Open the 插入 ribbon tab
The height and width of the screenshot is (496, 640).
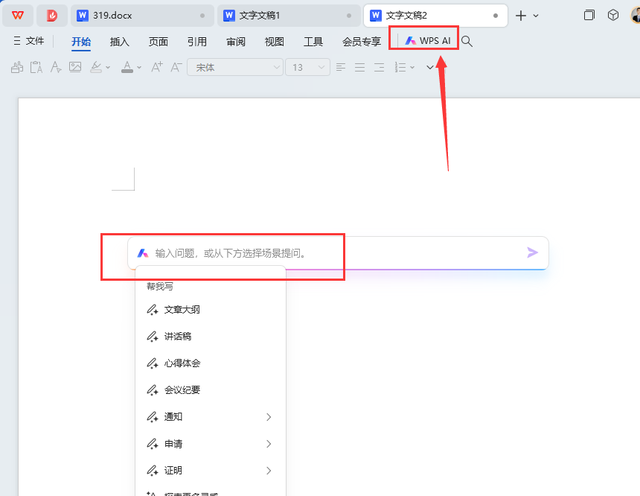[x=119, y=41]
